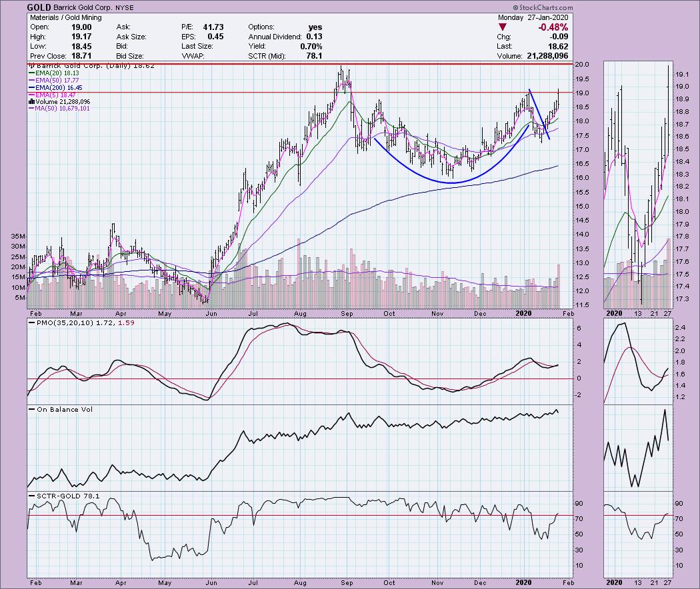Click the 5M volume axis label
The width and height of the screenshot is (700, 589).
tap(21, 298)
